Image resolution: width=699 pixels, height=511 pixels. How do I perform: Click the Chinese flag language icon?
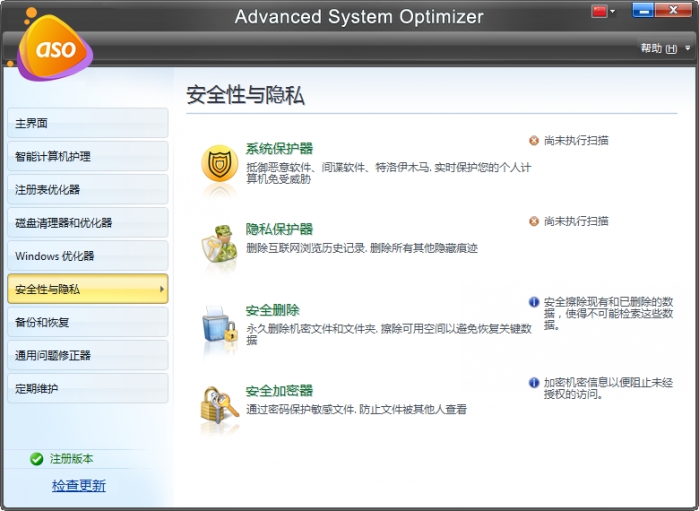600,11
